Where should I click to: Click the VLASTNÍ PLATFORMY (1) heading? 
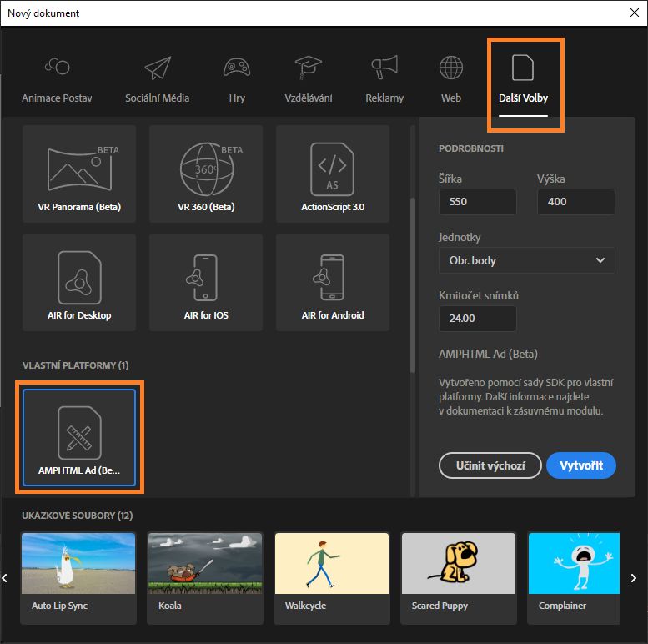click(76, 365)
